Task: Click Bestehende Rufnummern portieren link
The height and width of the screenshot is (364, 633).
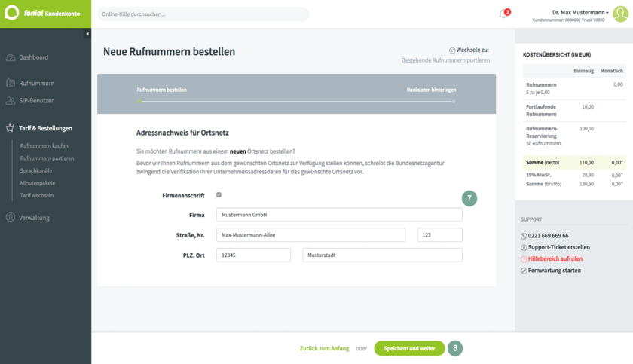Action: [x=445, y=60]
